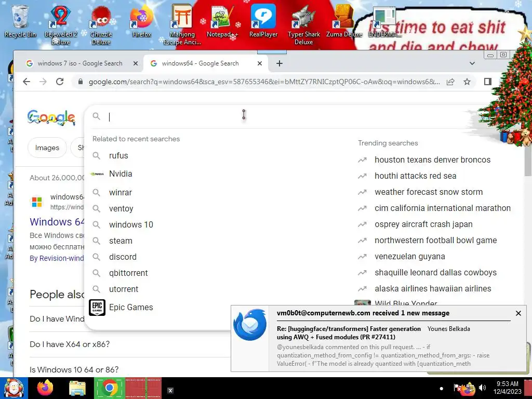Image resolution: width=532 pixels, height=399 pixels.
Task: Open File Explorer from the taskbar
Action: [x=78, y=388]
